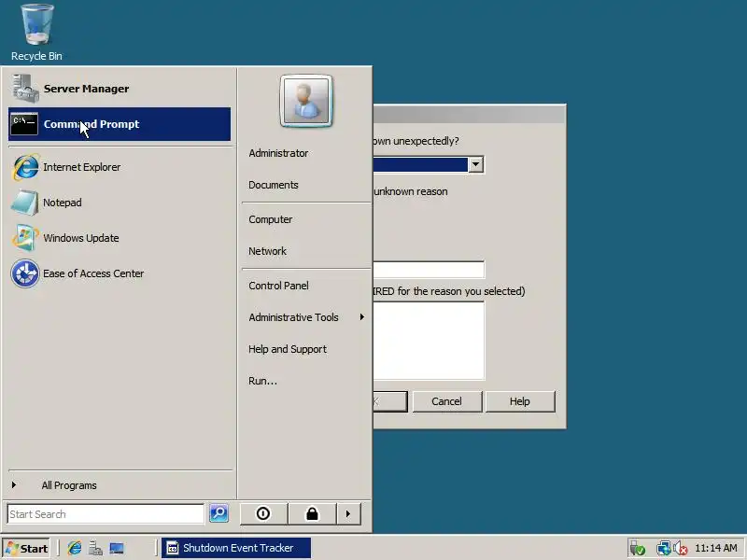The height and width of the screenshot is (560, 747).
Task: Click the Administrator user account picture
Action: [306, 101]
